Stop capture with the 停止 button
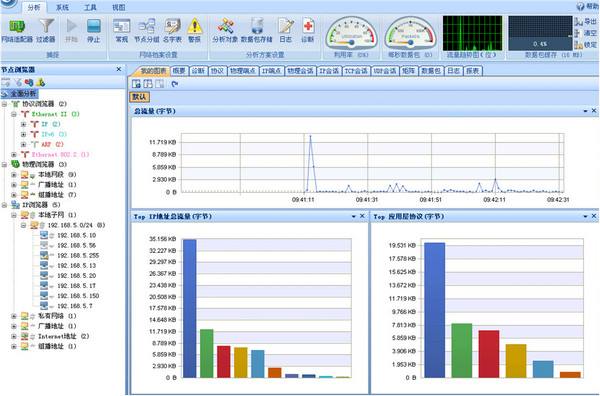The width and height of the screenshot is (600, 396). tap(94, 31)
